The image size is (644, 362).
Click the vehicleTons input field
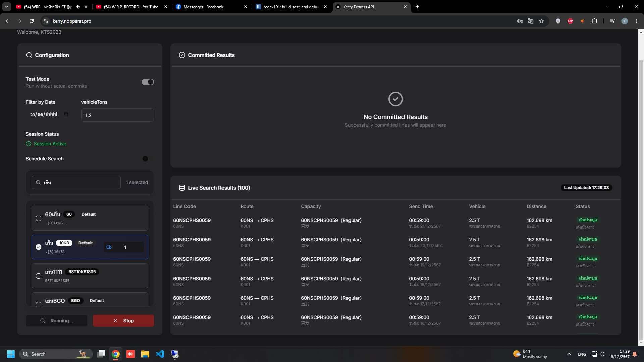pyautogui.click(x=117, y=115)
